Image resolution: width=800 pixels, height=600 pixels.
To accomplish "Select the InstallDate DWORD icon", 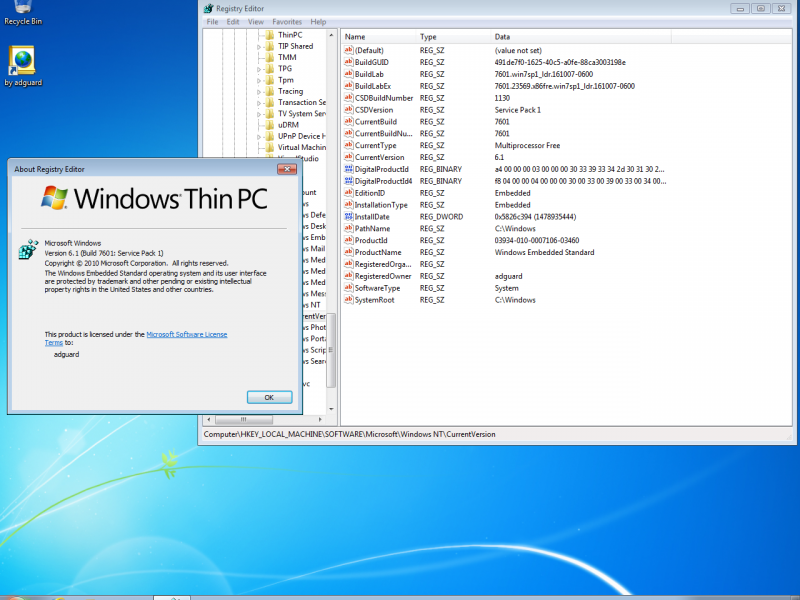I will tap(348, 217).
